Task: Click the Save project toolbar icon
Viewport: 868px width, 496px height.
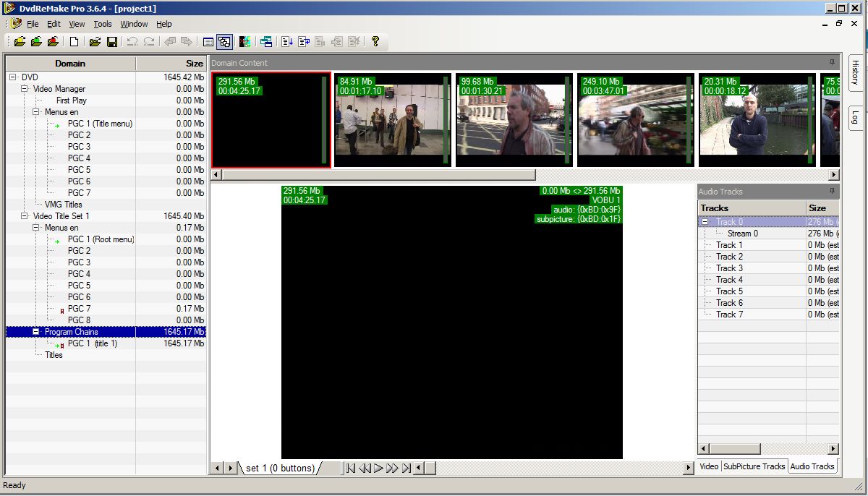Action: point(112,42)
